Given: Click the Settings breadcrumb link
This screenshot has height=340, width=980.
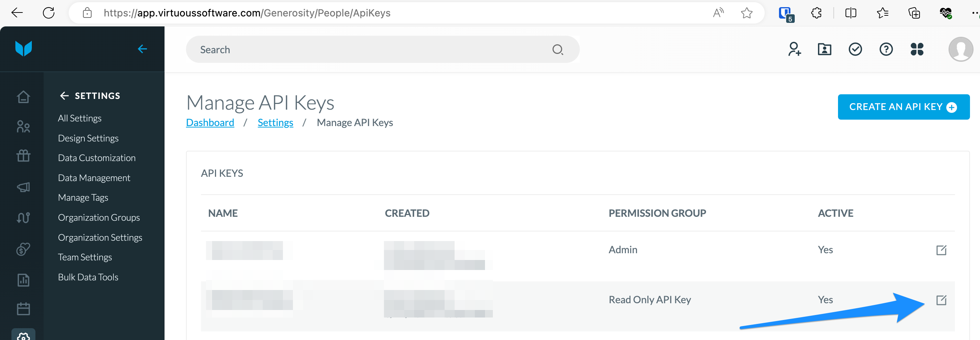Looking at the screenshot, I should (275, 123).
